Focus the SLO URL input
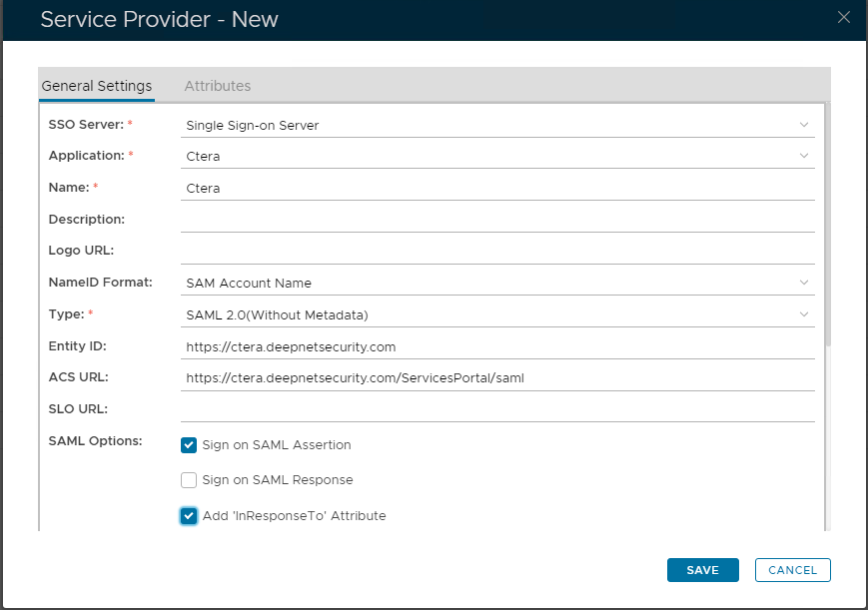 click(497, 409)
